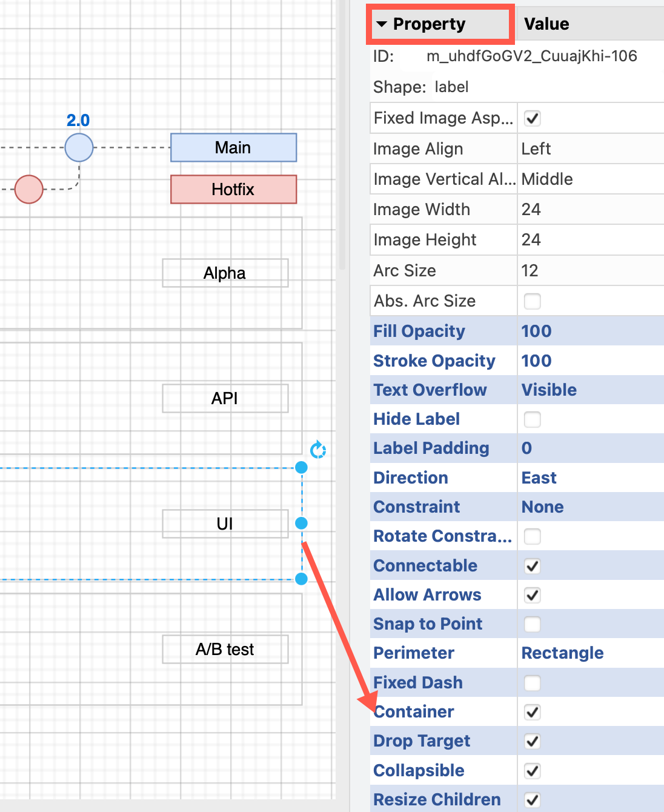Screen dimensions: 664x812
Task: Disable Resize Children
Action: pyautogui.click(x=531, y=799)
